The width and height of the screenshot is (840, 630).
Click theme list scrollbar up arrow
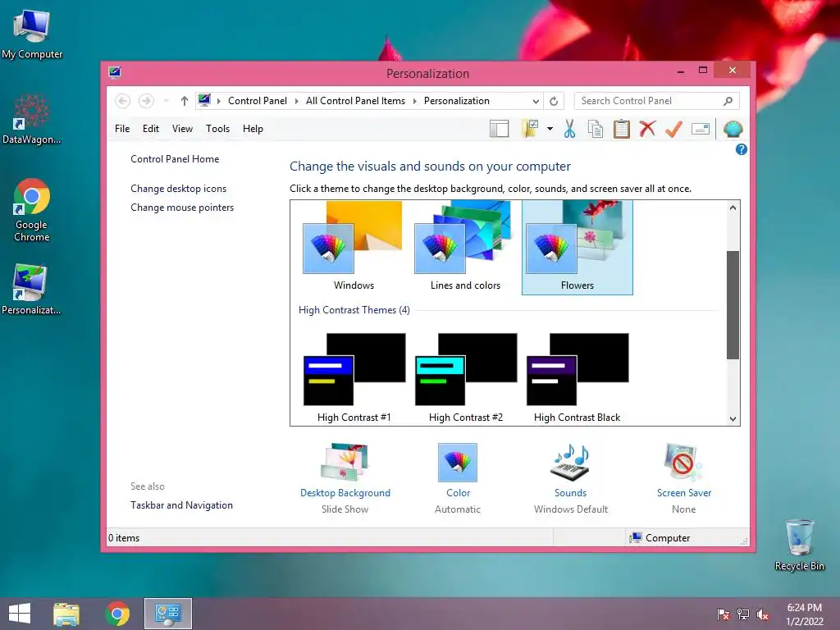pos(733,208)
